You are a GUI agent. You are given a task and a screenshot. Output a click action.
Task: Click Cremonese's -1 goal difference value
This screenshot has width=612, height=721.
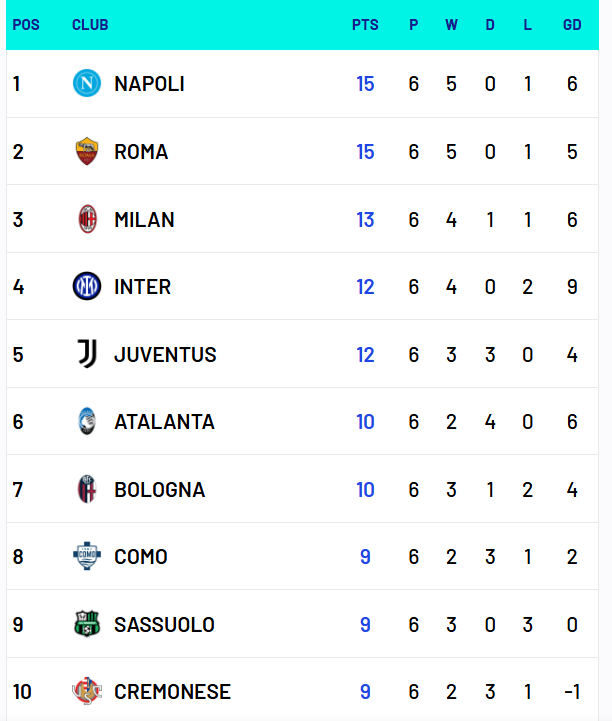point(572,692)
